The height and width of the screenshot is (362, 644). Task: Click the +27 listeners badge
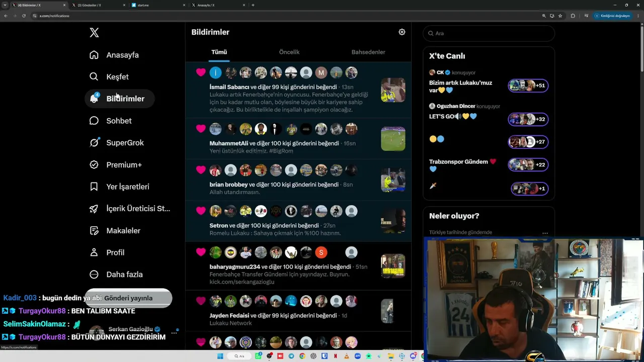click(528, 142)
